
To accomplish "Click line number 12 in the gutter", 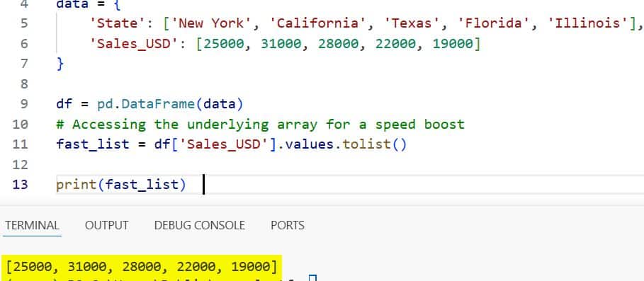I will [20, 164].
